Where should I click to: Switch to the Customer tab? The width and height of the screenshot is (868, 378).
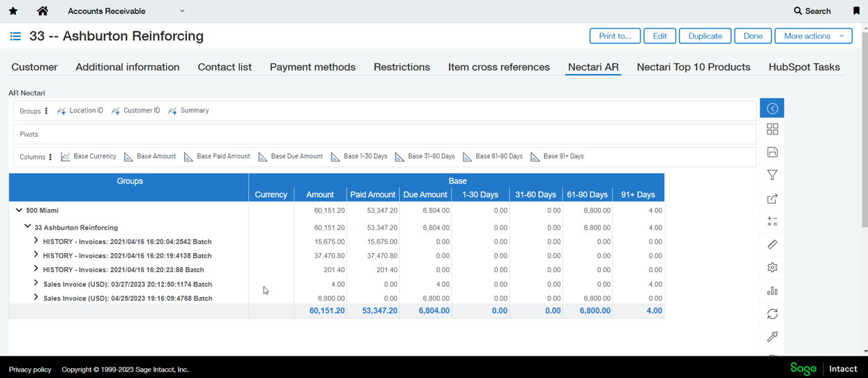[x=34, y=67]
